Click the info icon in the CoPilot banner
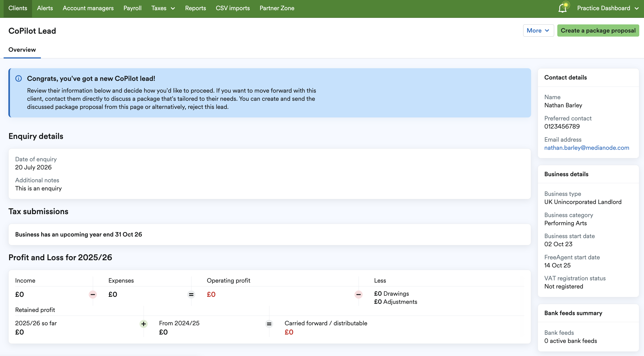The height and width of the screenshot is (356, 644). tap(19, 79)
